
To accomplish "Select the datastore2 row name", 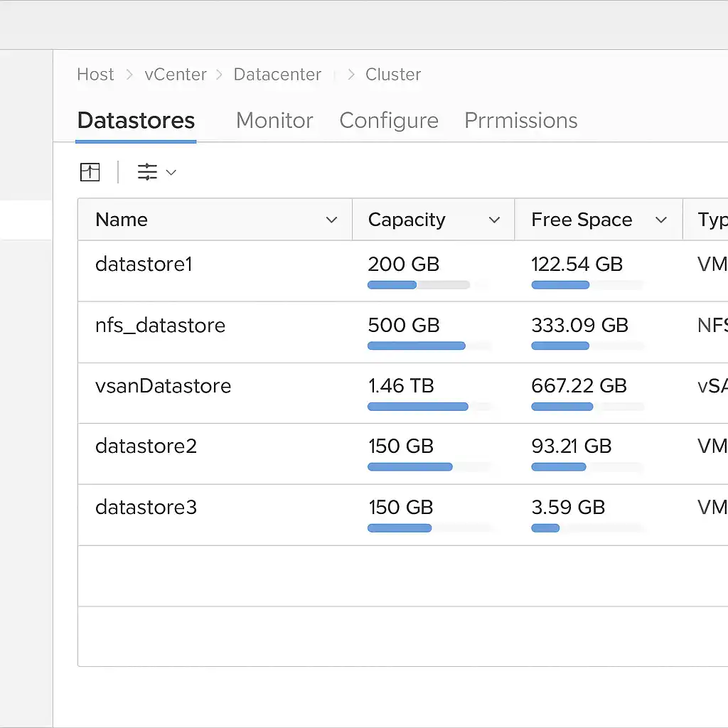I will coord(146,446).
